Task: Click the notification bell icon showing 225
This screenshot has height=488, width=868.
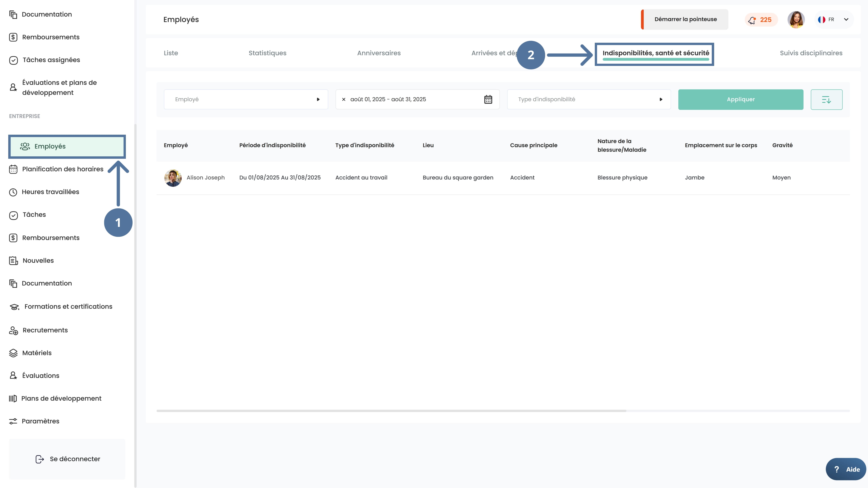Action: coord(752,20)
